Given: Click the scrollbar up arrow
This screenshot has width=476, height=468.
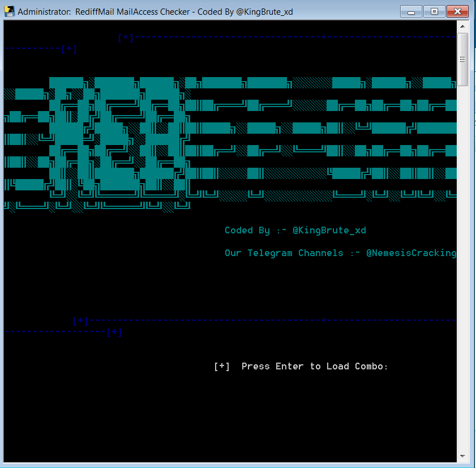Looking at the screenshot, I should 462,26.
